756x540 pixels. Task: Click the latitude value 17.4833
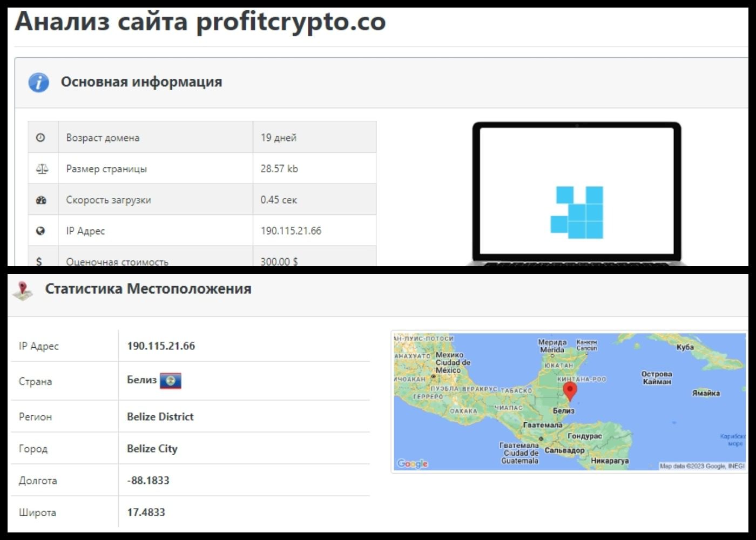coord(146,512)
